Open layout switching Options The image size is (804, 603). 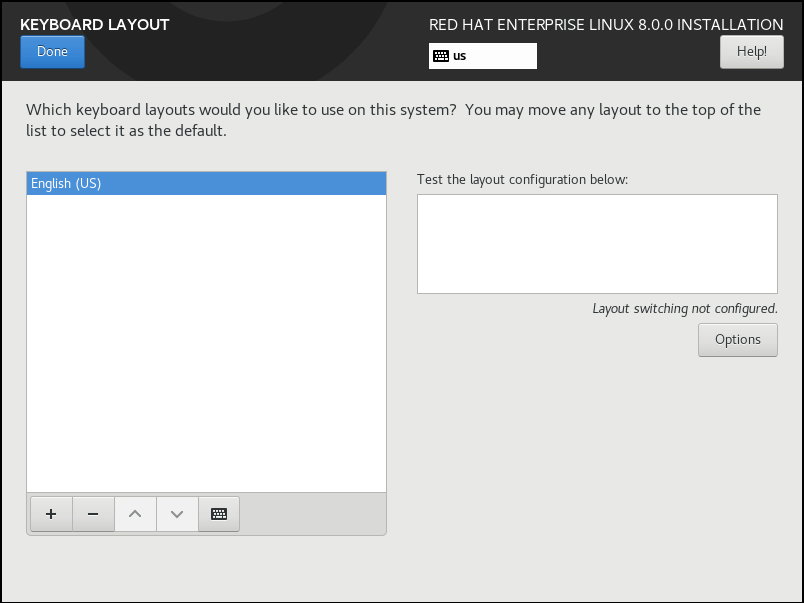coord(738,340)
